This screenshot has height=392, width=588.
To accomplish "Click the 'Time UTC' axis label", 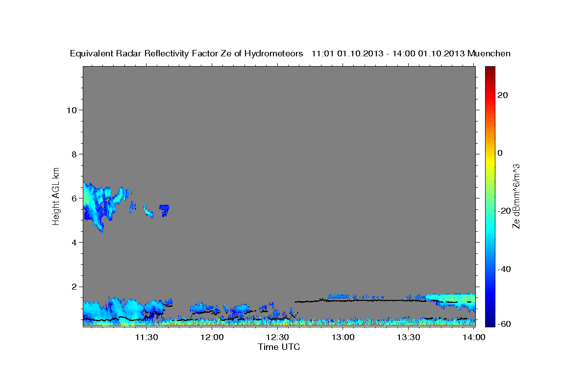I will point(279,347).
